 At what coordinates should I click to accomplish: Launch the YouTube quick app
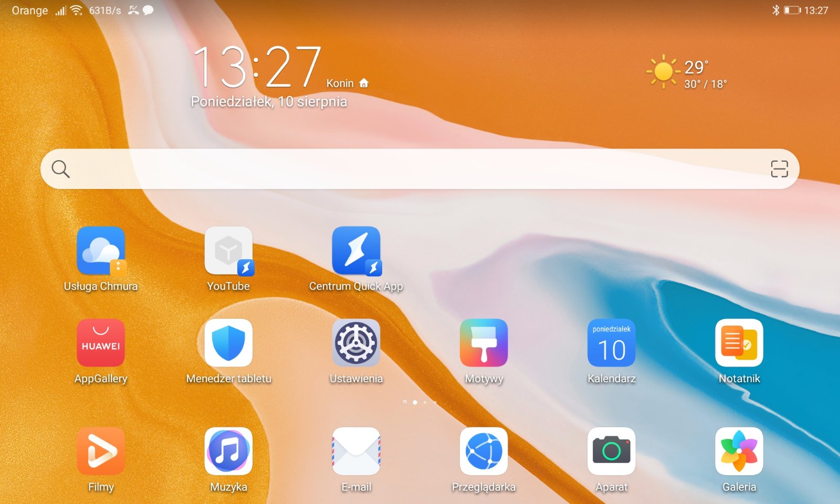click(x=228, y=251)
